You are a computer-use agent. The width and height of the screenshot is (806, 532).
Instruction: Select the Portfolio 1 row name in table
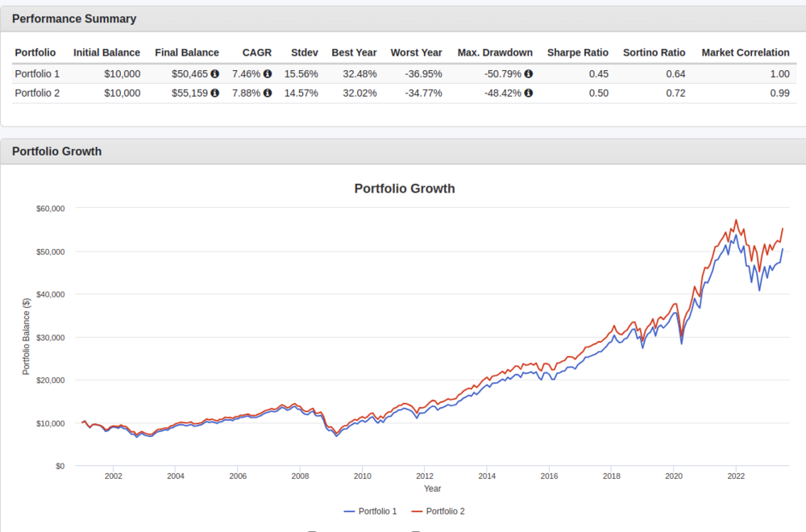coord(36,73)
